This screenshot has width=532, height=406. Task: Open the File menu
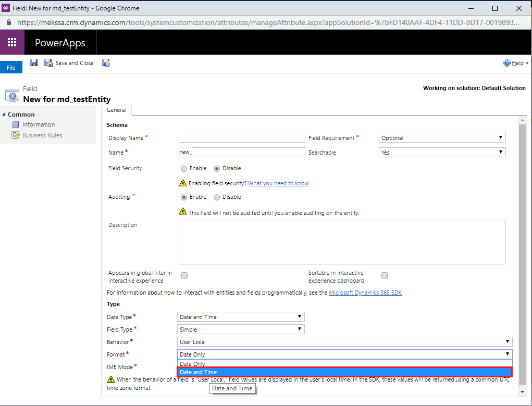11,68
